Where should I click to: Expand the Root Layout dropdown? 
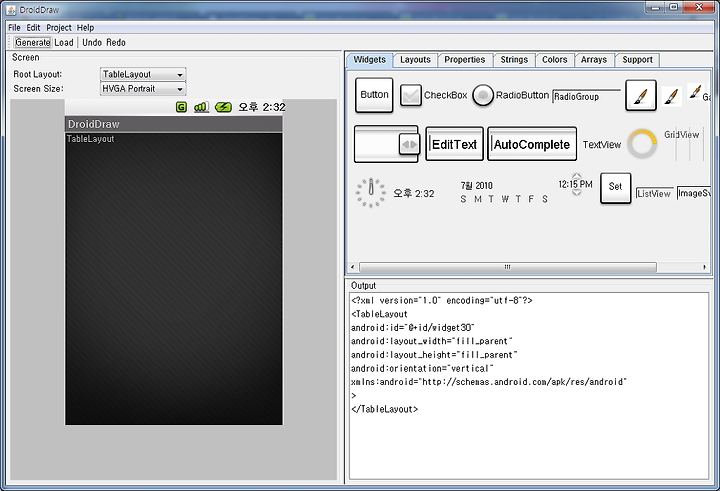click(x=143, y=74)
